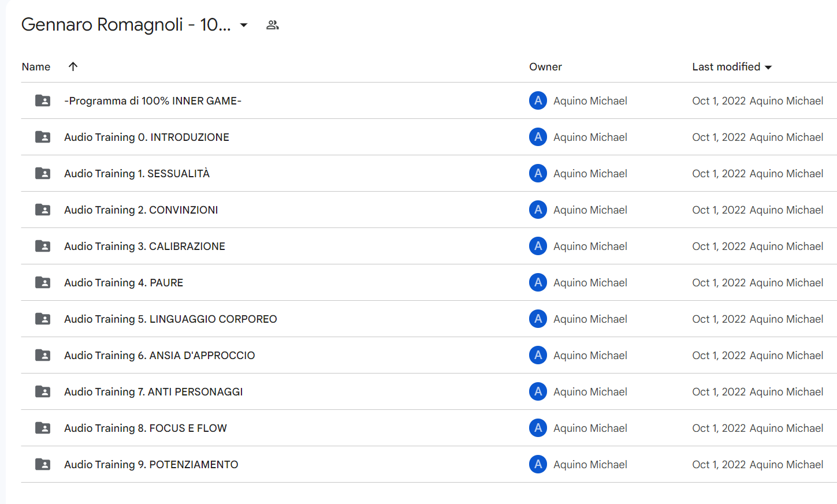Toggle ascending sort arrow next to Name
The height and width of the screenshot is (504, 837).
tap(73, 66)
